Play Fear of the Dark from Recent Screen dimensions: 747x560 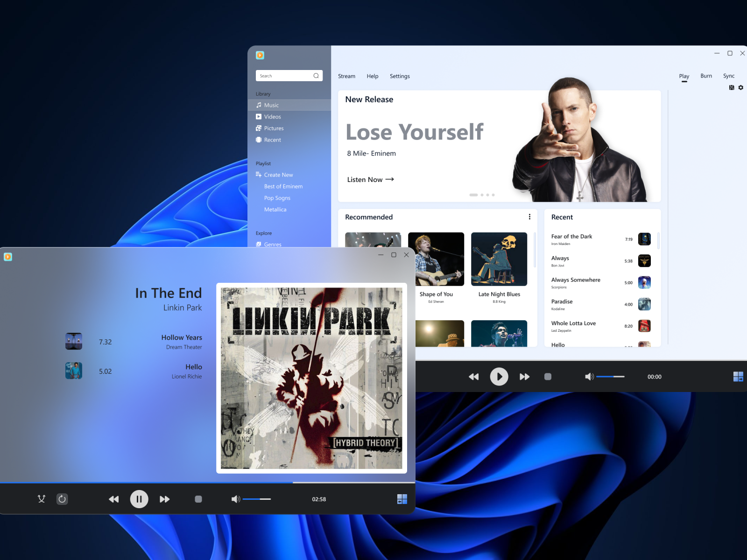601,239
